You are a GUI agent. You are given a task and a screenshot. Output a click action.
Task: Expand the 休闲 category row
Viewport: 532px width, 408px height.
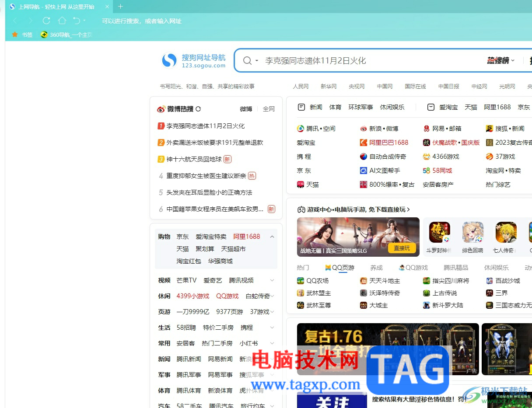pyautogui.click(x=272, y=296)
